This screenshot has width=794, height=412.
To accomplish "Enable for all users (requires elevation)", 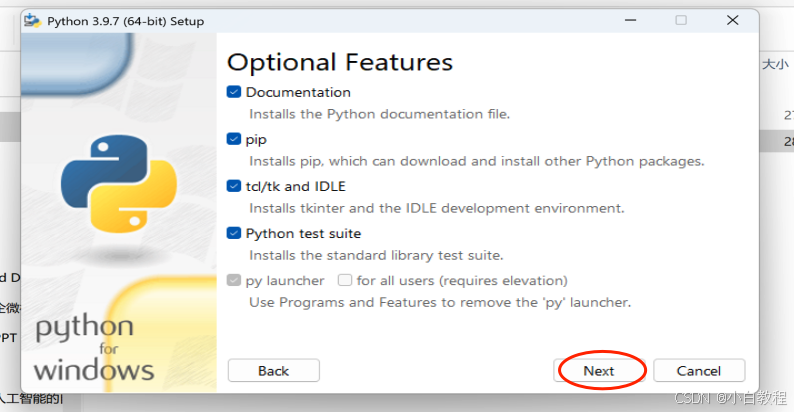I will 345,280.
